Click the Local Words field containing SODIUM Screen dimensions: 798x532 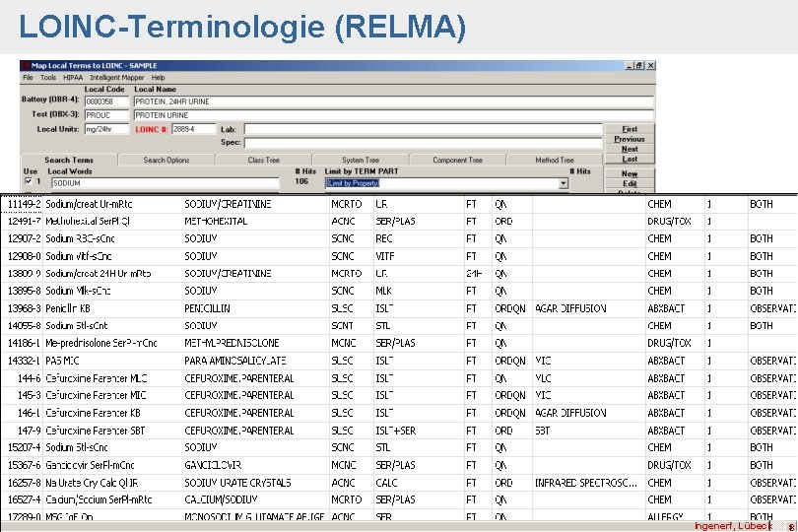(x=166, y=183)
